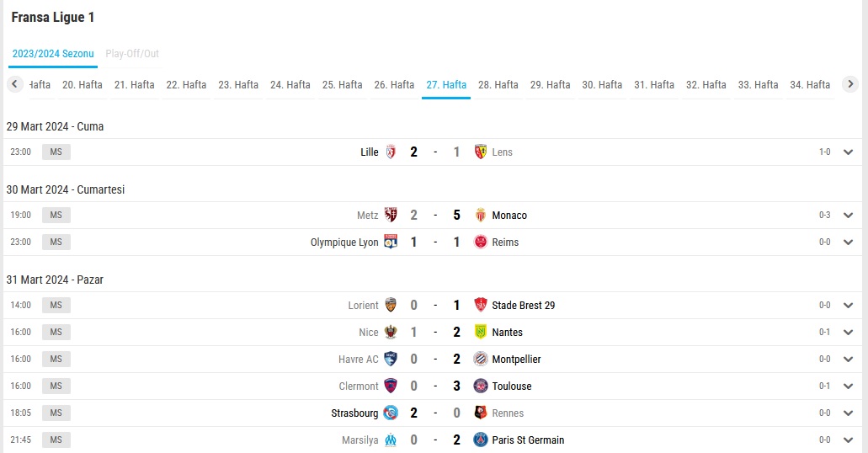
Task: Click the Strasbourg club crest icon
Action: (x=391, y=413)
